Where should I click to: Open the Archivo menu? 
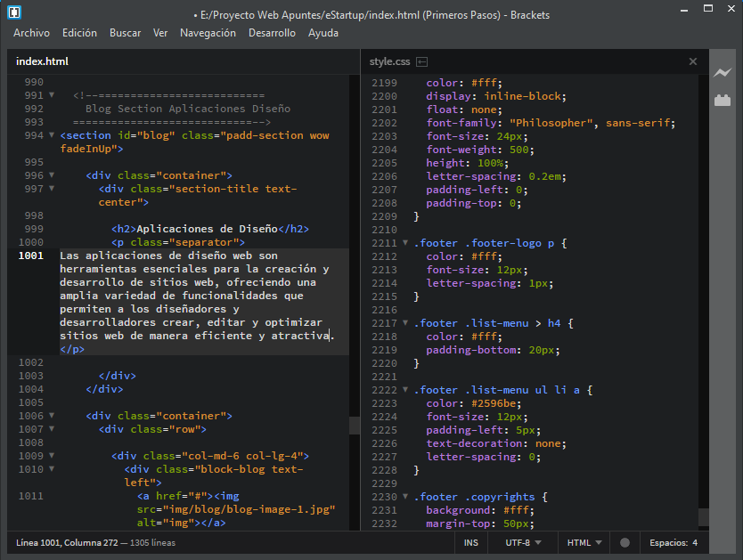tap(31, 33)
